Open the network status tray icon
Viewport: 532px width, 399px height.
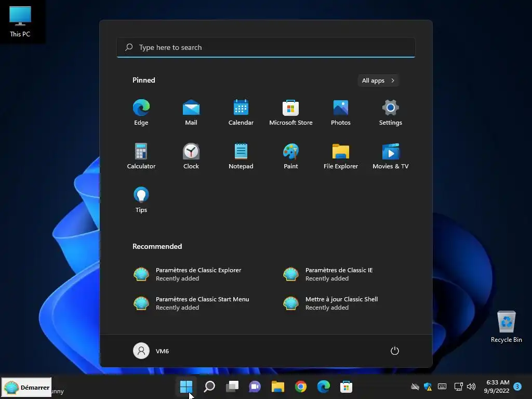tap(458, 387)
